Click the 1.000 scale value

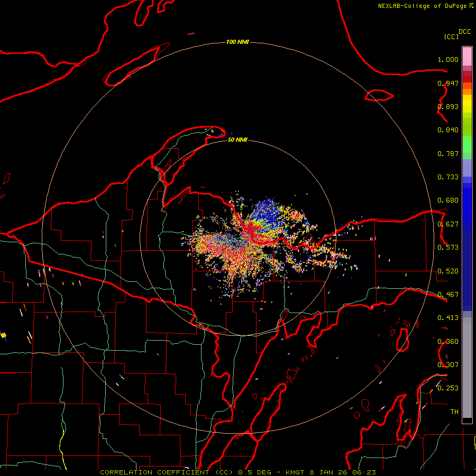(x=448, y=59)
